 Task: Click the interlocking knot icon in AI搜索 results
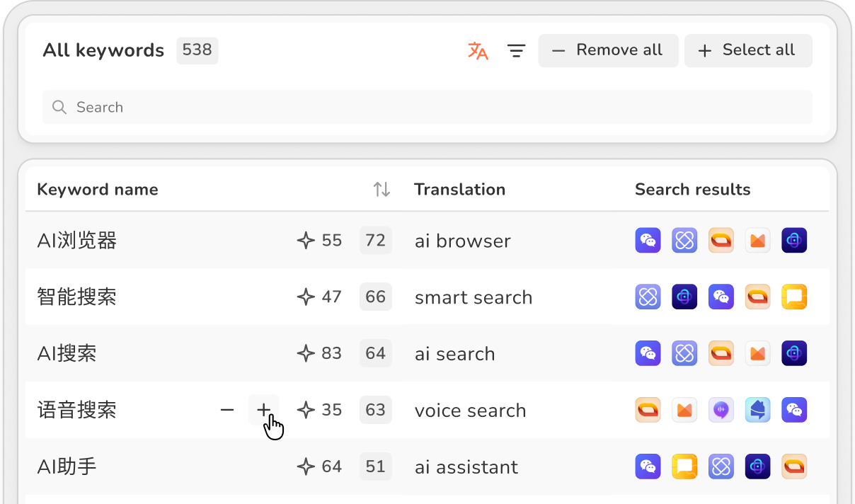pos(684,353)
